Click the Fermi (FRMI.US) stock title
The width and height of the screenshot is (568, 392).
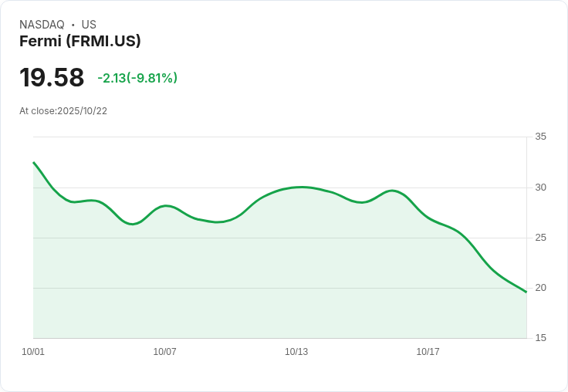79,41
